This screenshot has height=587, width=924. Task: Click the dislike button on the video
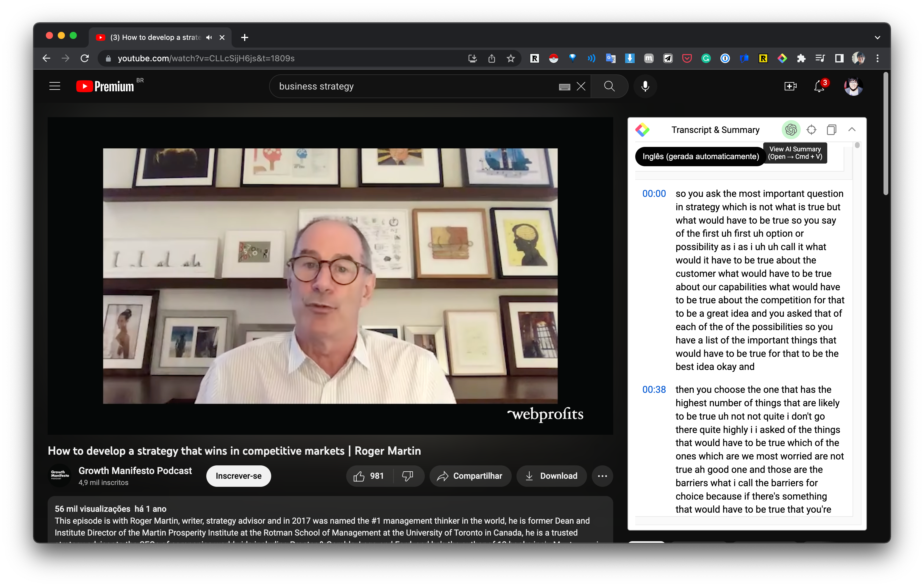pos(408,476)
